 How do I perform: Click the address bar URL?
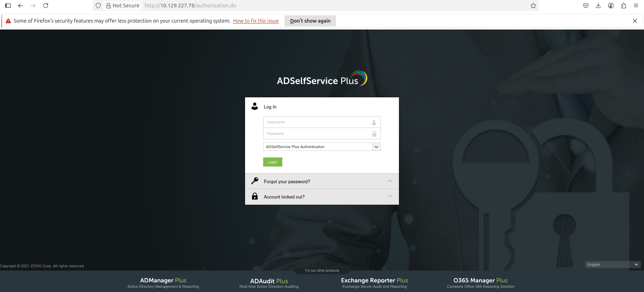pyautogui.click(x=190, y=6)
